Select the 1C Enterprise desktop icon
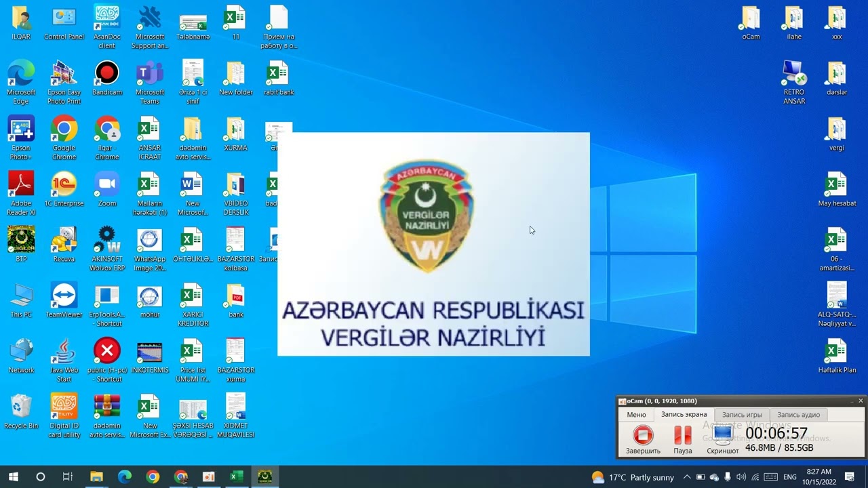 click(x=64, y=190)
